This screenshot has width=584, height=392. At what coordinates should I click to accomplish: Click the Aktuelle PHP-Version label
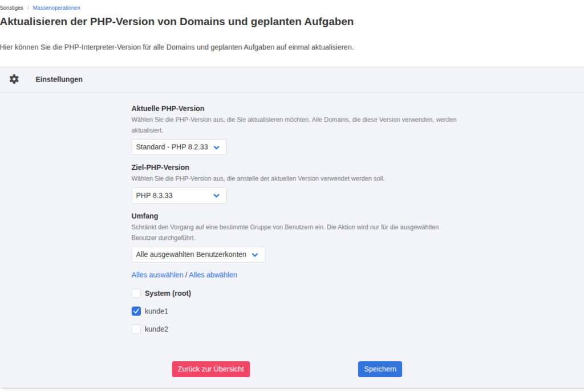point(168,109)
